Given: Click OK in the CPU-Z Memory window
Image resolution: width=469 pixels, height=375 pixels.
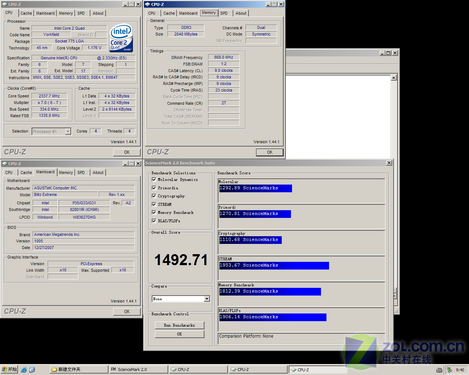Looking at the screenshot, I should pyautogui.click(x=270, y=152).
